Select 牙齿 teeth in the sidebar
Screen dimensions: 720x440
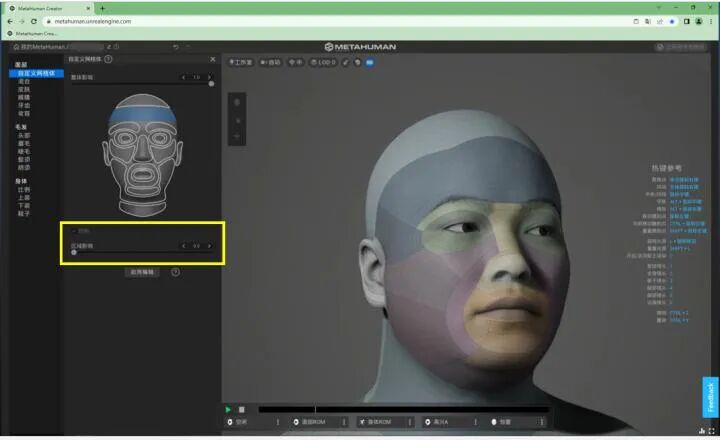(24, 105)
